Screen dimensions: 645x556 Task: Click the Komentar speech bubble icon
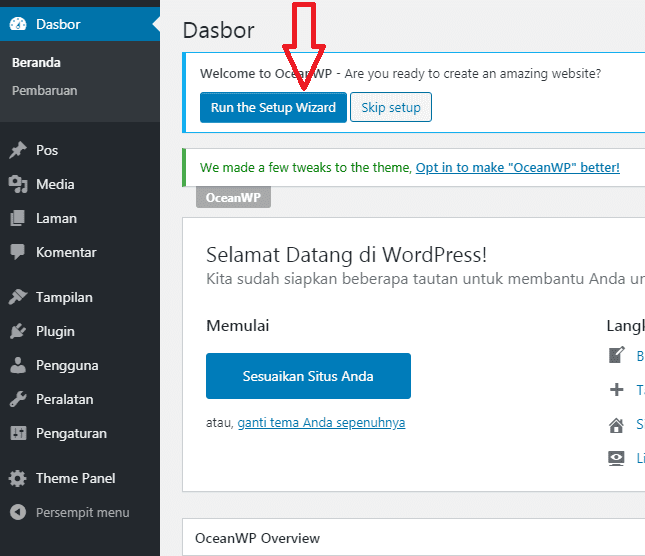pos(18,252)
